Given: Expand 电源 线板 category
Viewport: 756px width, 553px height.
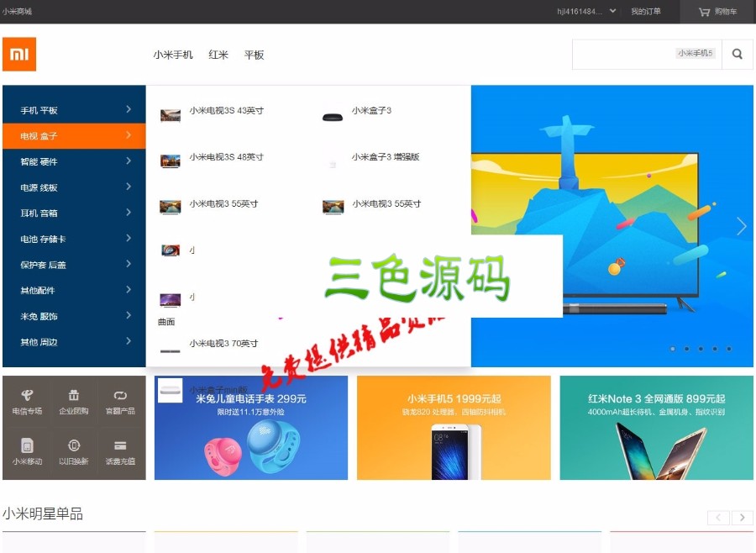Looking at the screenshot, I should pyautogui.click(x=74, y=187).
